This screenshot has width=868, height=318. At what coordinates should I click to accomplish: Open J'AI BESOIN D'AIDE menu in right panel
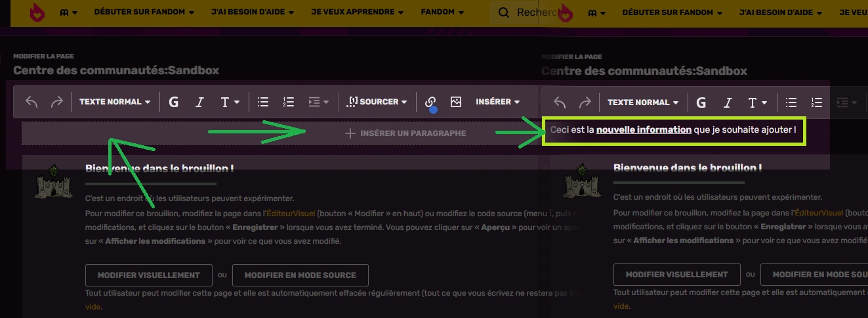pyautogui.click(x=780, y=12)
